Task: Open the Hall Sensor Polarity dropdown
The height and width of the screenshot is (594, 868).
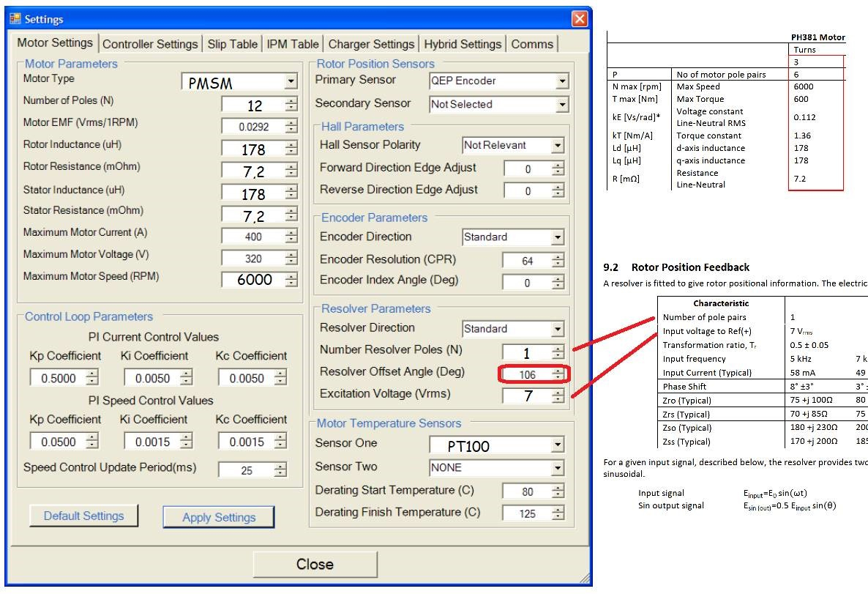Action: [x=558, y=146]
